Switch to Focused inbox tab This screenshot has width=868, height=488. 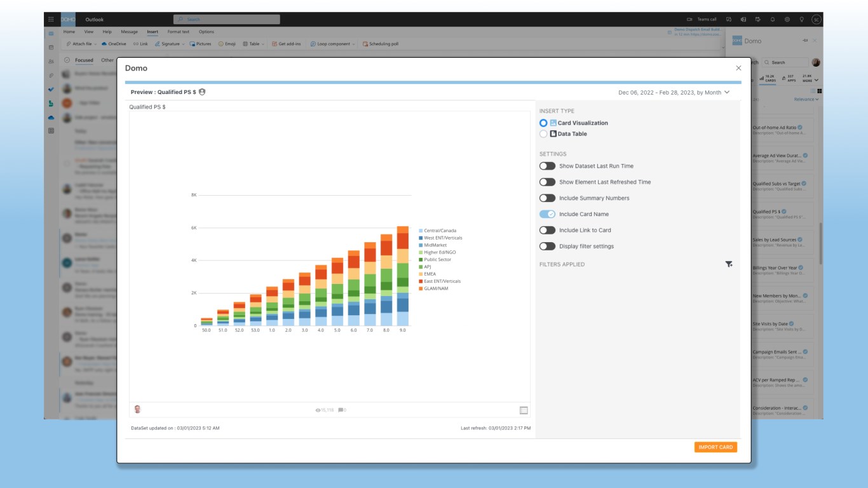tap(84, 60)
